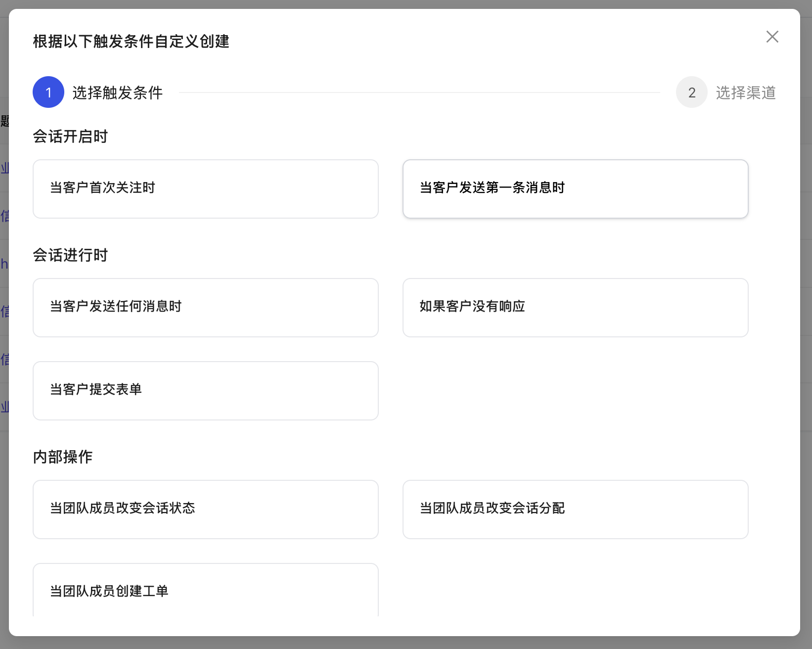点击「会话开启时」分组标题
Image resolution: width=812 pixels, height=649 pixels.
[x=70, y=137]
